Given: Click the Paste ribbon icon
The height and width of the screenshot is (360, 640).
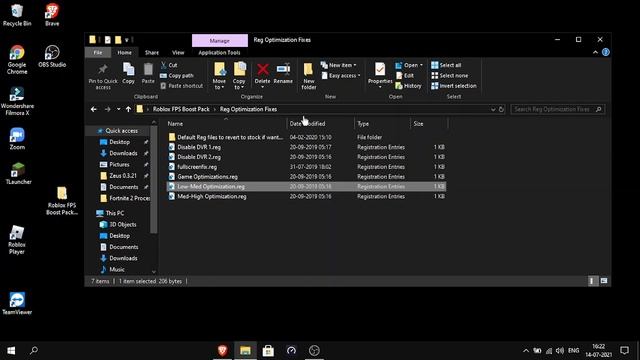Looking at the screenshot, I should 148,73.
